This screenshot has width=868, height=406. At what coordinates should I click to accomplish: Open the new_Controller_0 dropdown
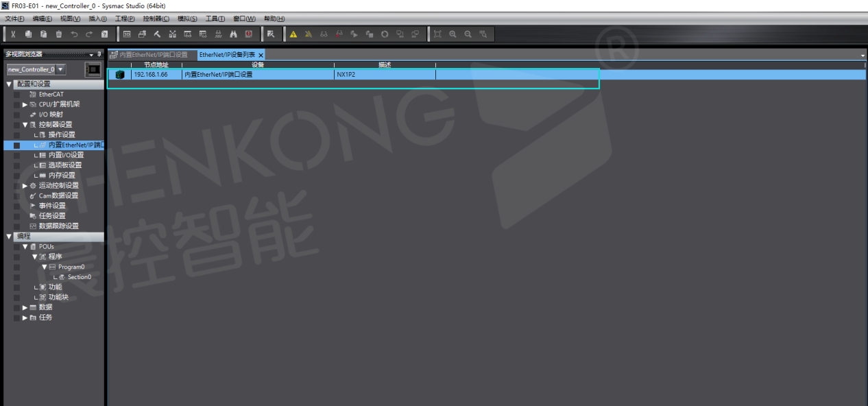pos(61,69)
